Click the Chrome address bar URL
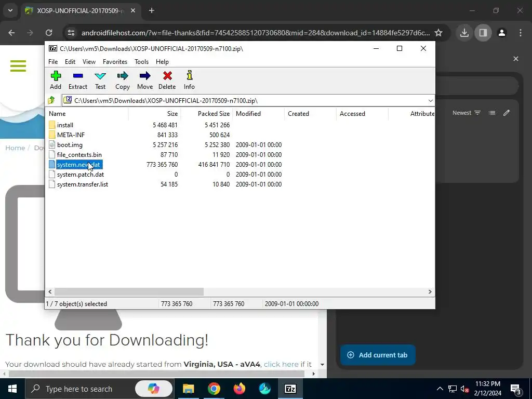This screenshot has width=532, height=399. click(x=256, y=33)
